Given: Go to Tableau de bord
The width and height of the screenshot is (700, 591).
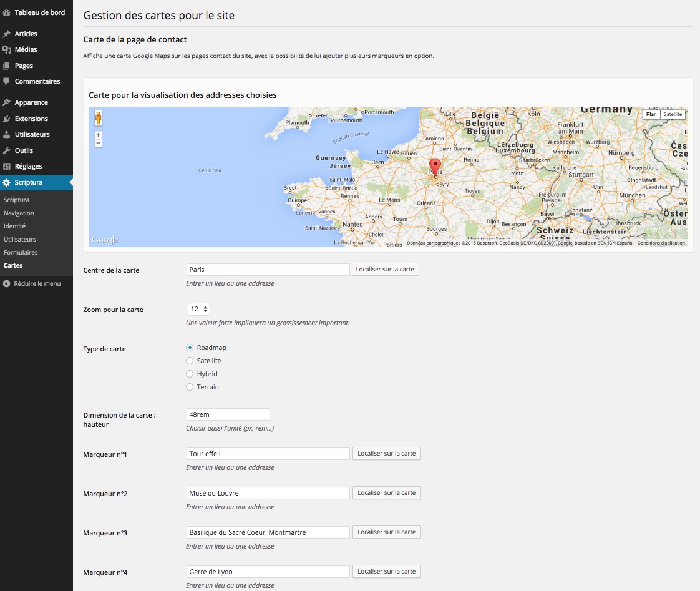Looking at the screenshot, I should 40,13.
